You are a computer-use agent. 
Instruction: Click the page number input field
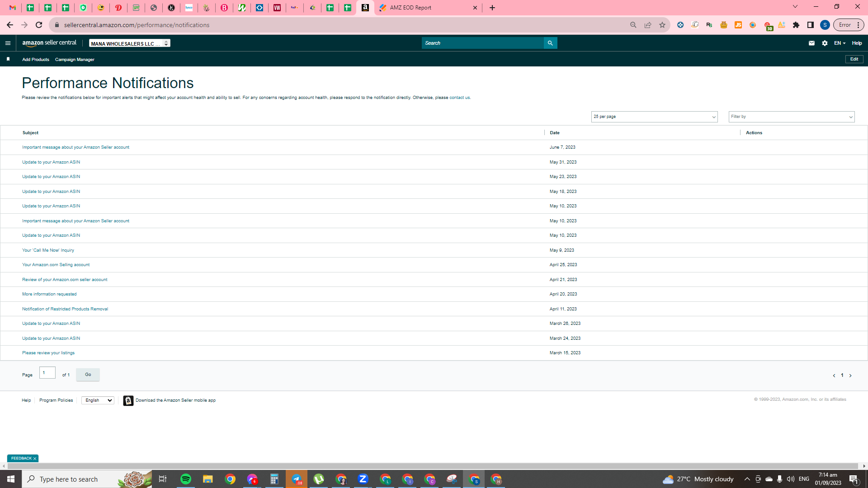click(47, 373)
